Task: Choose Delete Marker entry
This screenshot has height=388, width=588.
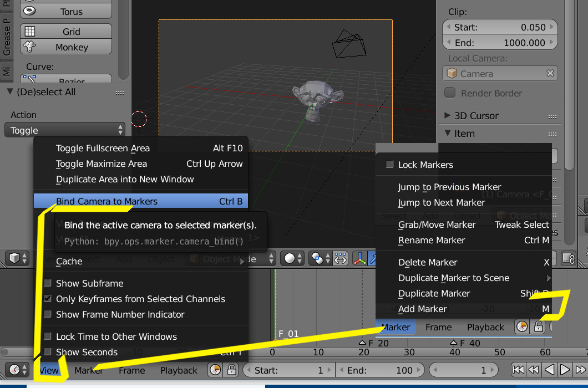Action: tap(464, 262)
